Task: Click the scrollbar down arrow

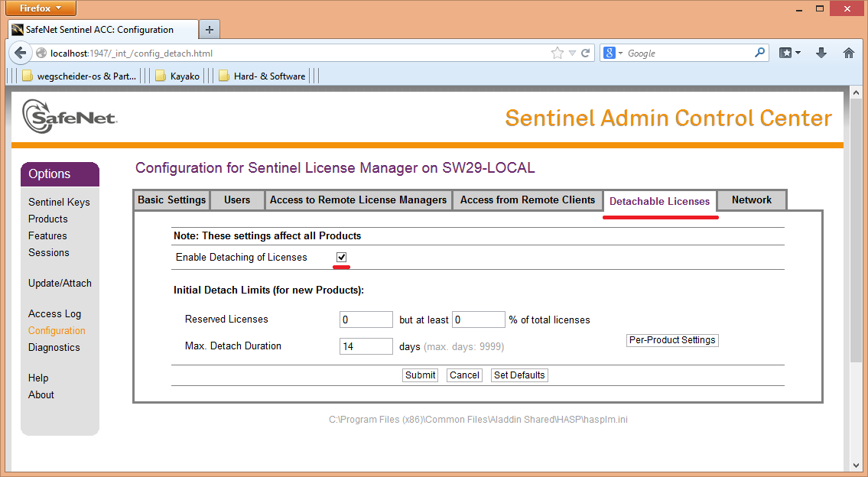Action: [x=855, y=465]
